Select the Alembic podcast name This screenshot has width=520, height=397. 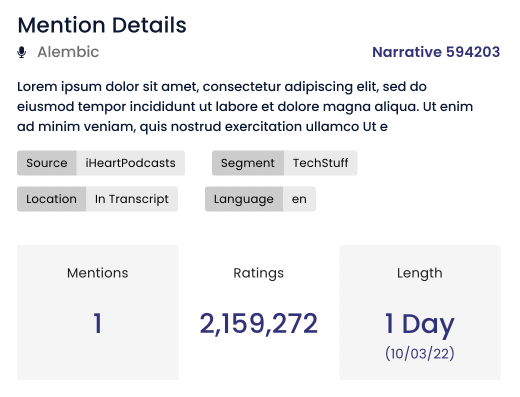point(68,52)
